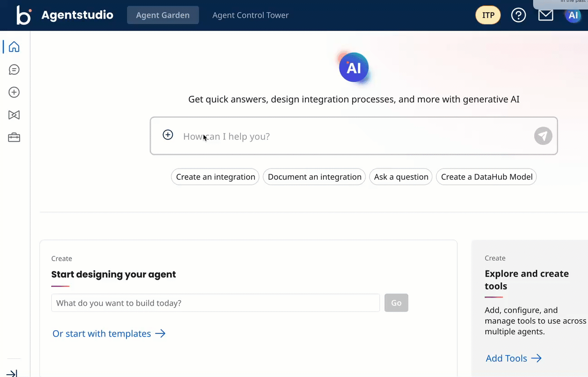Open the help question mark icon
The width and height of the screenshot is (588, 377).
click(518, 15)
